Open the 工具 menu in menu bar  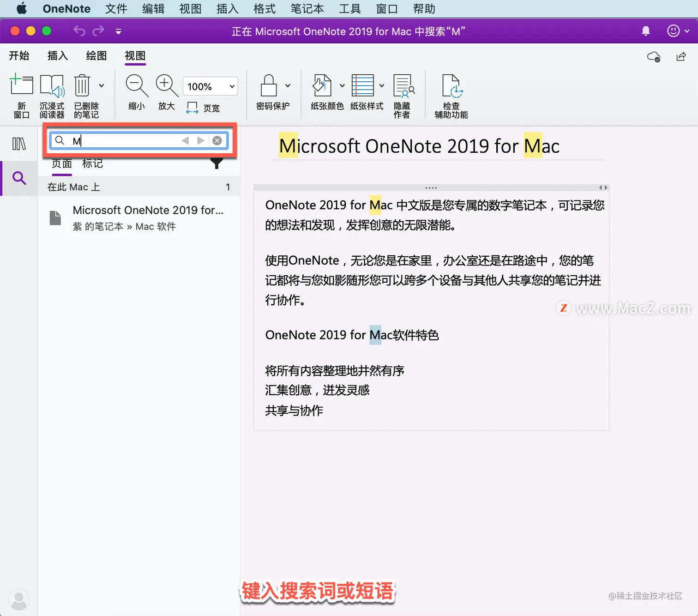tap(350, 8)
